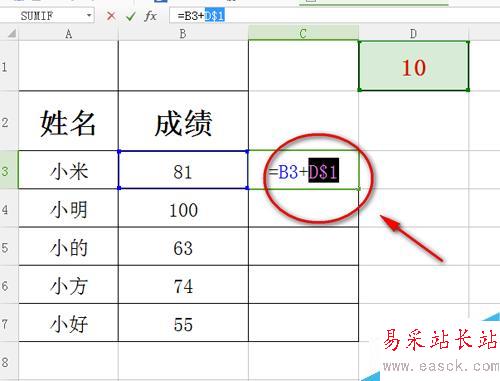Select column C header

303,33
